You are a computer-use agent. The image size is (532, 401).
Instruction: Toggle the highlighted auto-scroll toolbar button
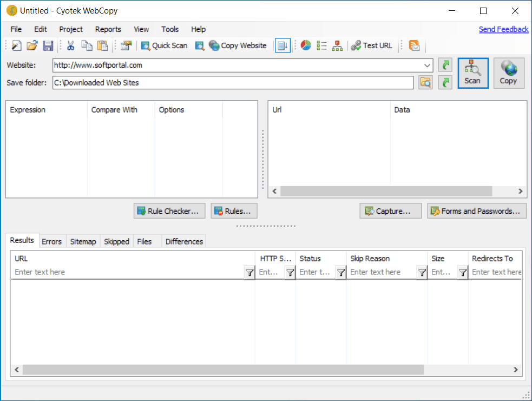(283, 46)
